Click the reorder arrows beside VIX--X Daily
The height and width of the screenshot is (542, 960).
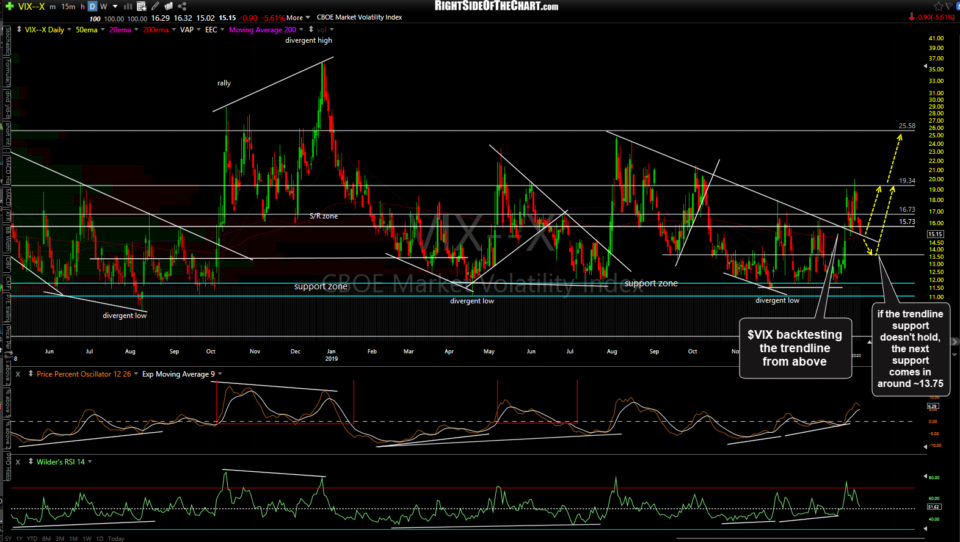19,29
